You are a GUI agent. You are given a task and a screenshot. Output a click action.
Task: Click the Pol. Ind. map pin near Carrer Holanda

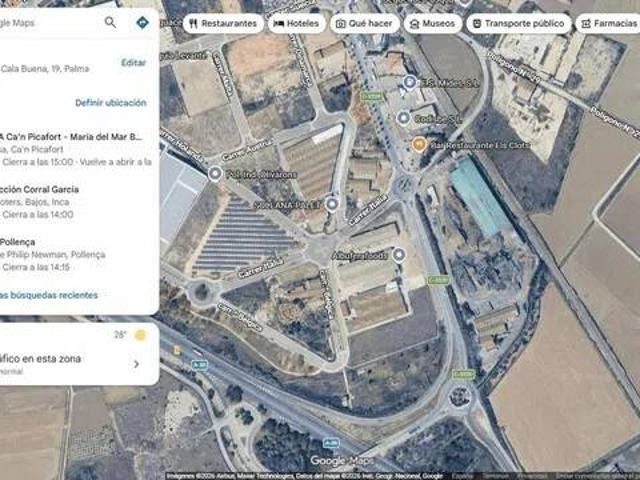tap(215, 174)
